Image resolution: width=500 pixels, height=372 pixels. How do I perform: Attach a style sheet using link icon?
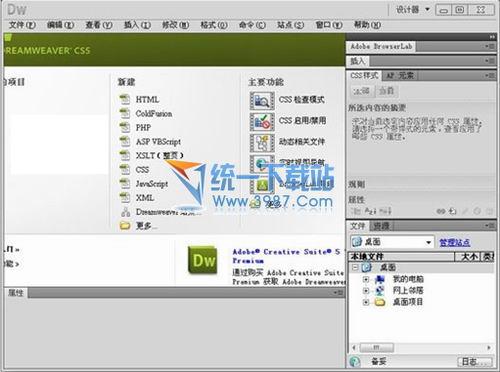441,211
